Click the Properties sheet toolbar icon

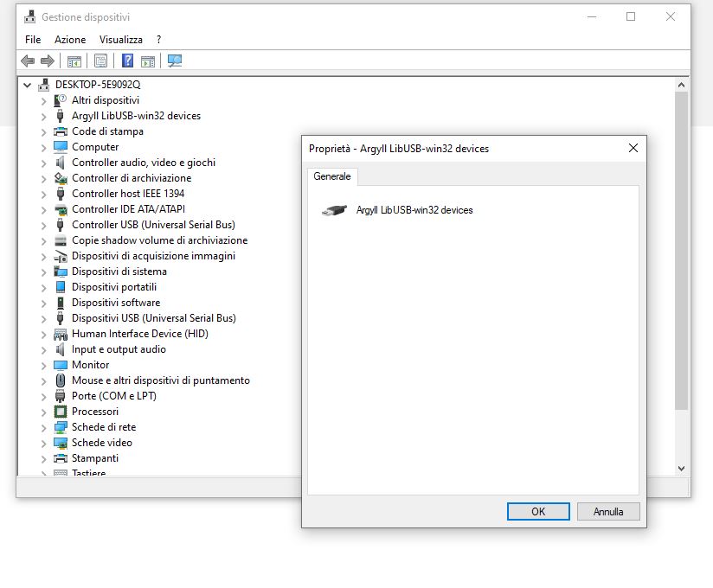pyautogui.click(x=101, y=61)
